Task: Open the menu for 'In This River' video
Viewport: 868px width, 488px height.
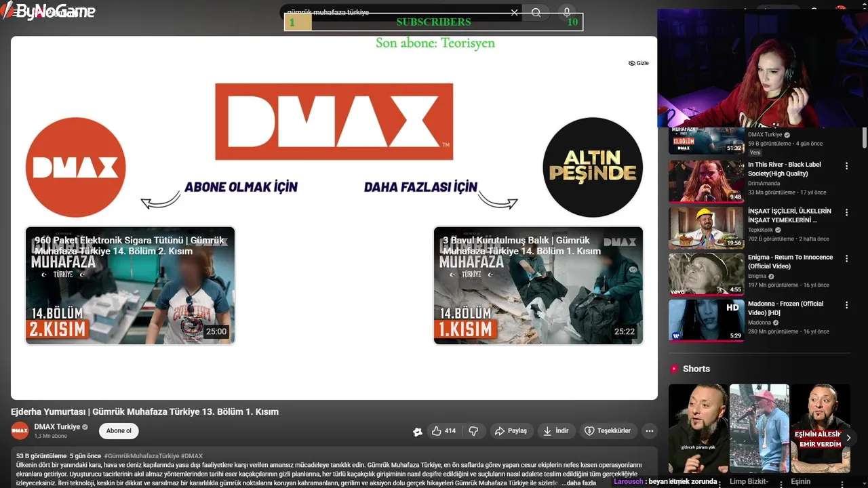Action: [x=846, y=166]
